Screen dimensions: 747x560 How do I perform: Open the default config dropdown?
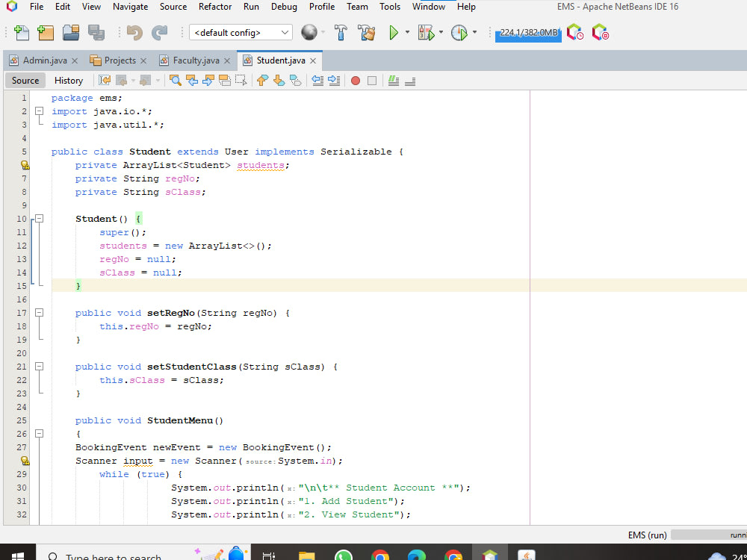(284, 32)
